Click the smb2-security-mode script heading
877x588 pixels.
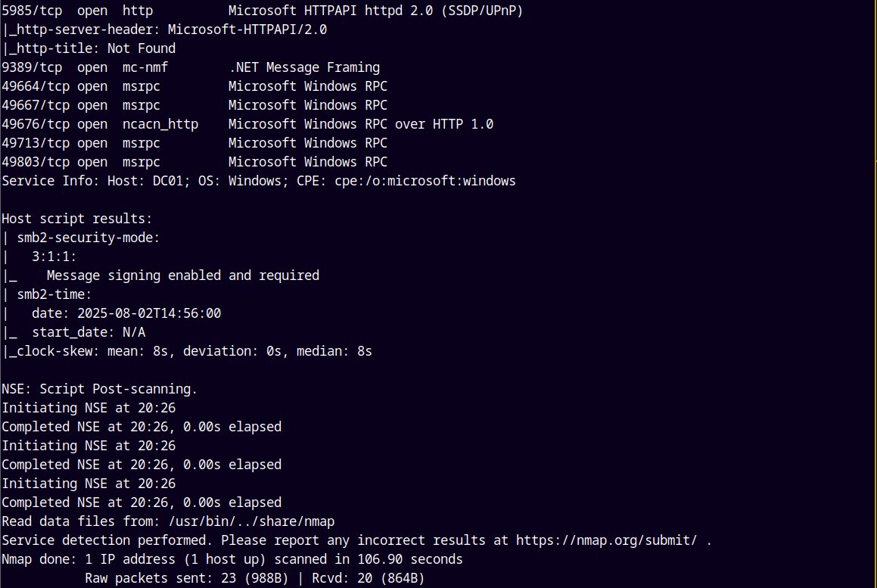(89, 238)
